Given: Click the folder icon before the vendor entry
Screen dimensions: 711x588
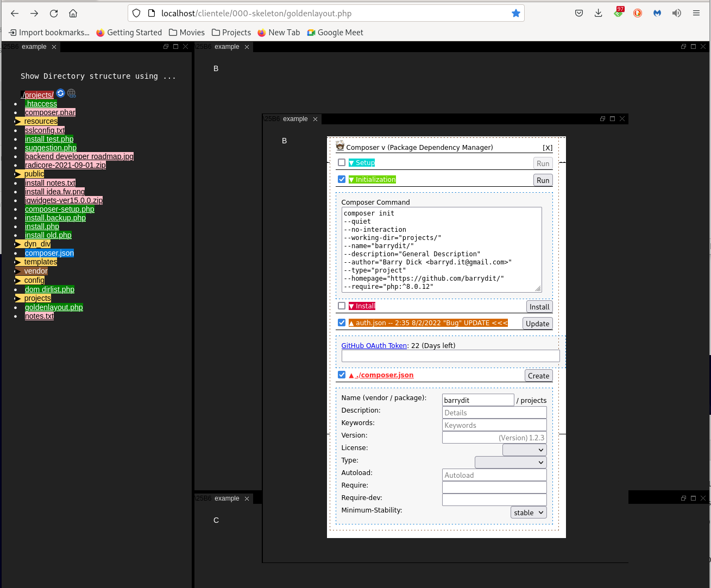Looking at the screenshot, I should pyautogui.click(x=17, y=271).
